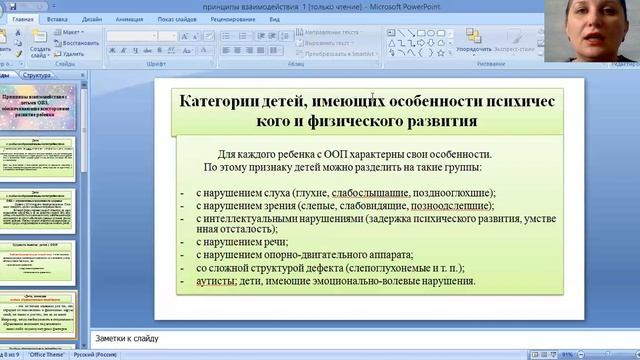Select the text box shape icon
The height and width of the screenshot is (360, 640).
point(391,33)
